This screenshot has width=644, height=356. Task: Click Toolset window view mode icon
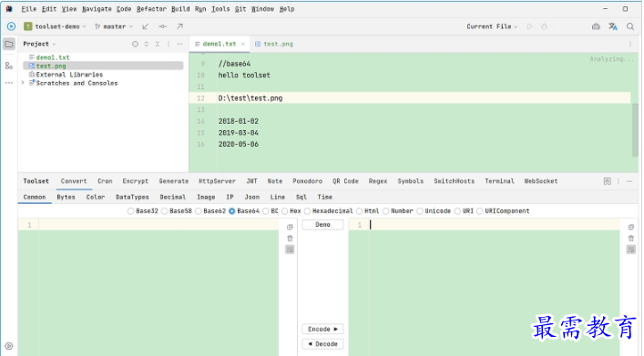(608, 181)
